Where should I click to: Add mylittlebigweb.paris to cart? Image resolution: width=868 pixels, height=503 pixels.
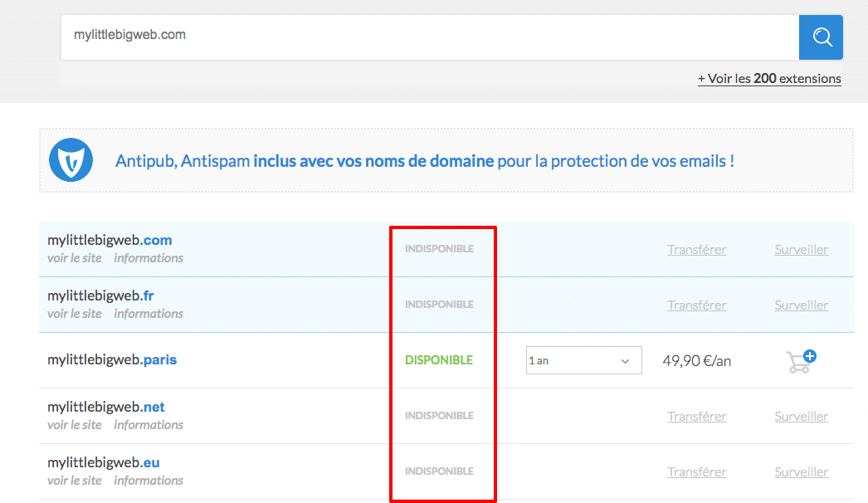pyautogui.click(x=801, y=361)
